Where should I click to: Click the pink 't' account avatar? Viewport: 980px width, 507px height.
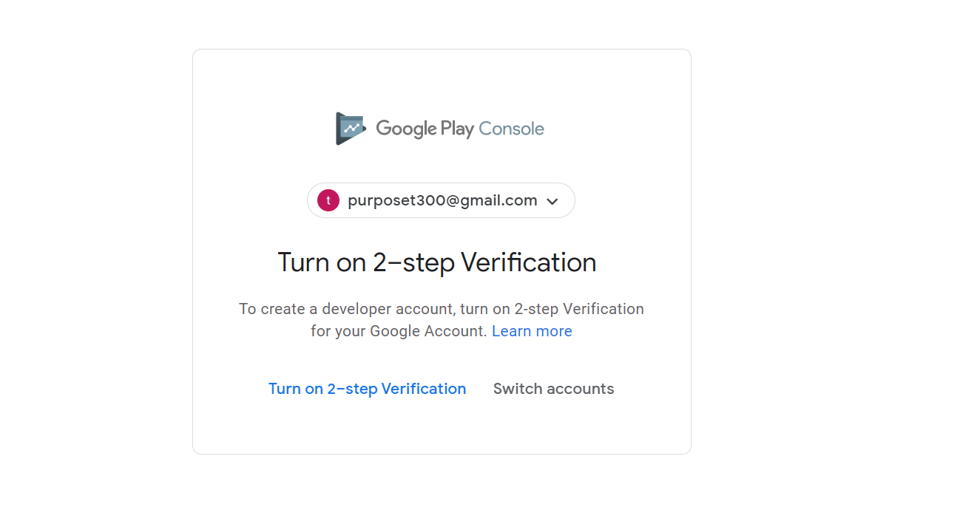tap(328, 200)
